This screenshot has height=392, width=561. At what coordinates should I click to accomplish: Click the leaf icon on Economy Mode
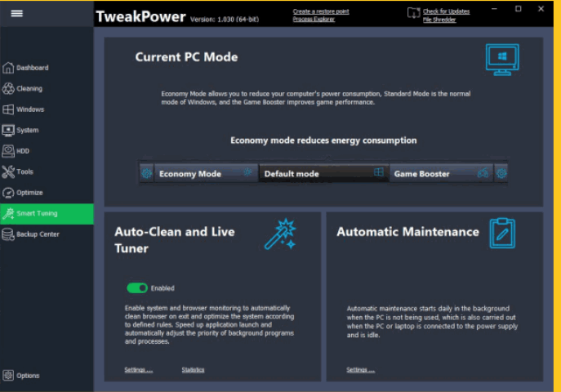(x=247, y=172)
